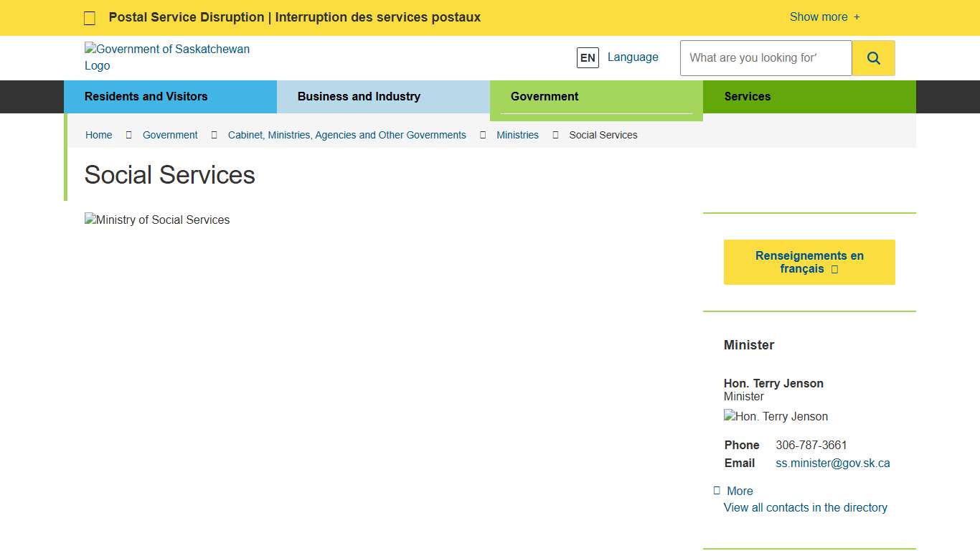This screenshot has width=980, height=551.
Task: Open the Government navigation menu
Action: click(545, 96)
